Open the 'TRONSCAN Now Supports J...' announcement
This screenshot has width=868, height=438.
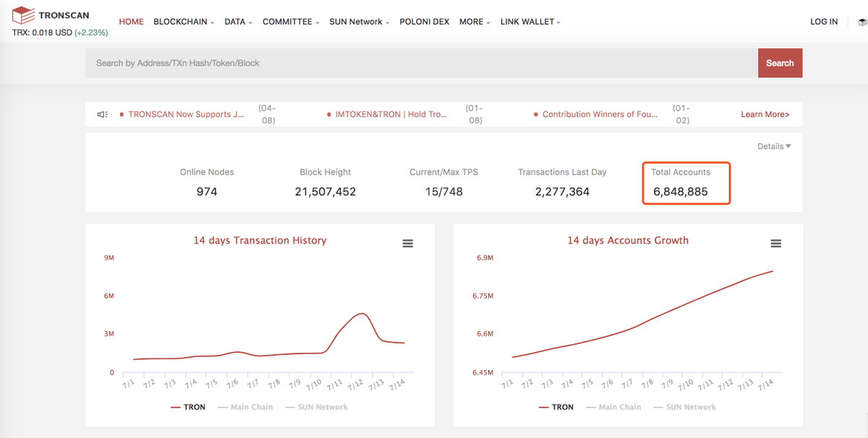186,114
